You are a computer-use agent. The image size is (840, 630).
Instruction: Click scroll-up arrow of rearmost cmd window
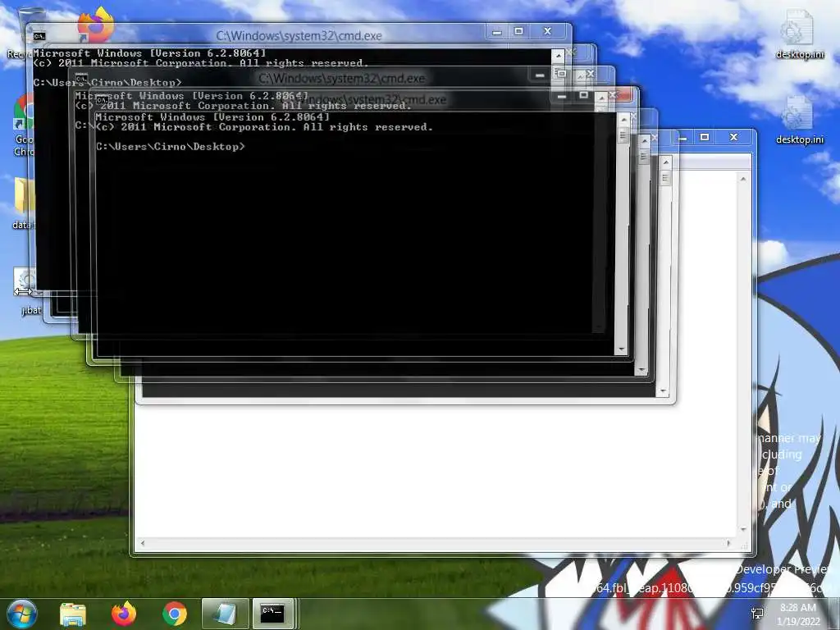tap(558, 55)
